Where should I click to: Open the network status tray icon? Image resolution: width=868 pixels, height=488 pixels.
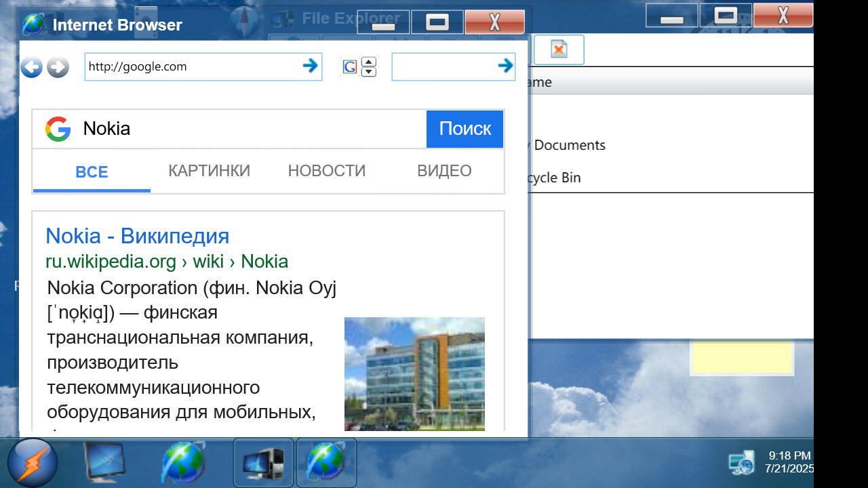click(x=741, y=462)
